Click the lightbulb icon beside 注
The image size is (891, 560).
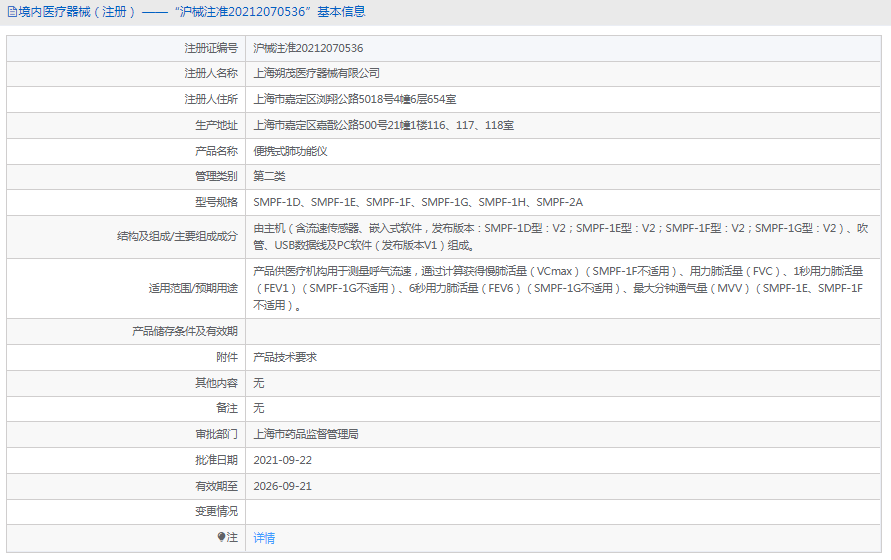(x=222, y=537)
